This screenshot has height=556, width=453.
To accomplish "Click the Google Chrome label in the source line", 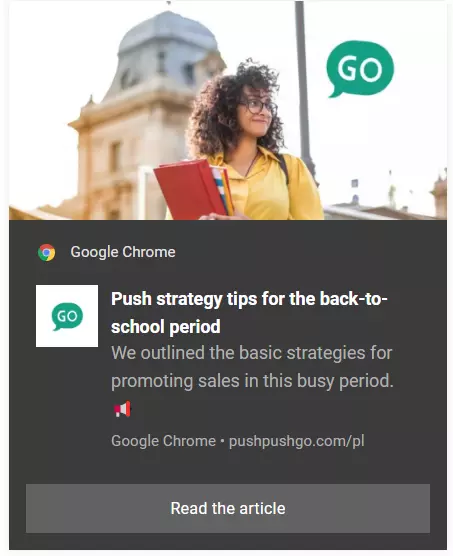I will [x=163, y=441].
